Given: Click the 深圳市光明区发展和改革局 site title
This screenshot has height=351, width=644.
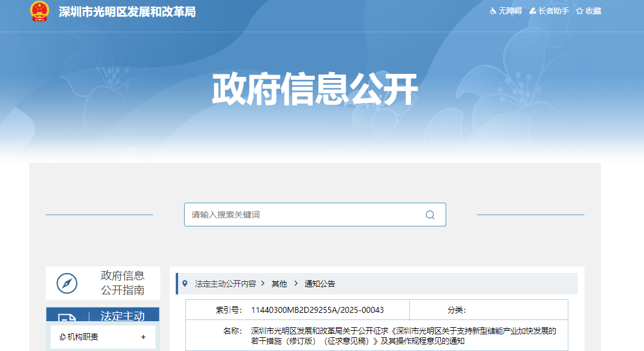Looking at the screenshot, I should [x=127, y=12].
